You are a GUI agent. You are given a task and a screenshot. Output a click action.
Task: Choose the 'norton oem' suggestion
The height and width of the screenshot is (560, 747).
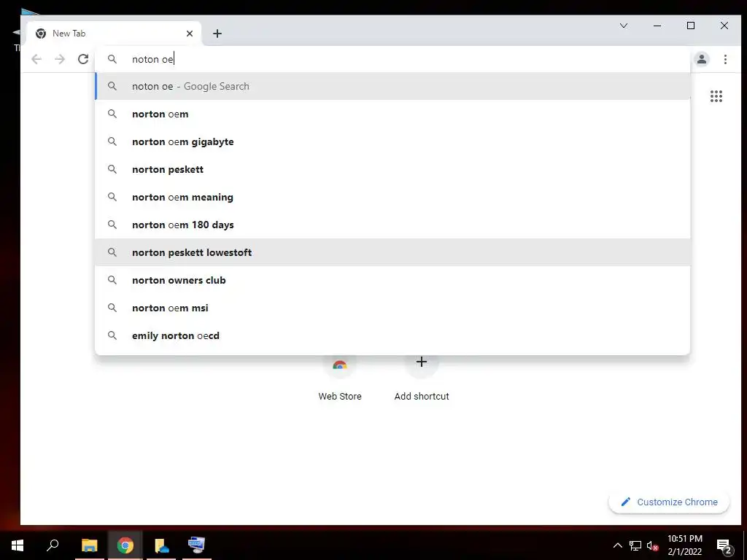(x=392, y=114)
